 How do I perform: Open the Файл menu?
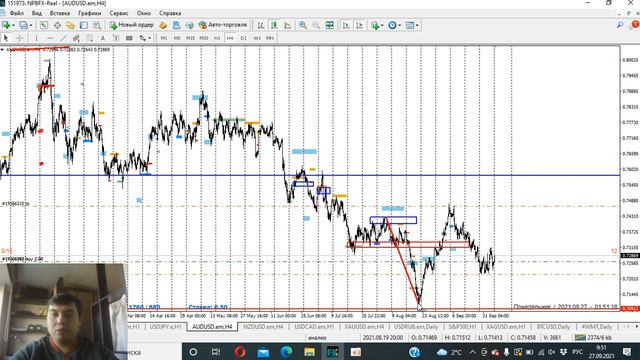(17, 13)
